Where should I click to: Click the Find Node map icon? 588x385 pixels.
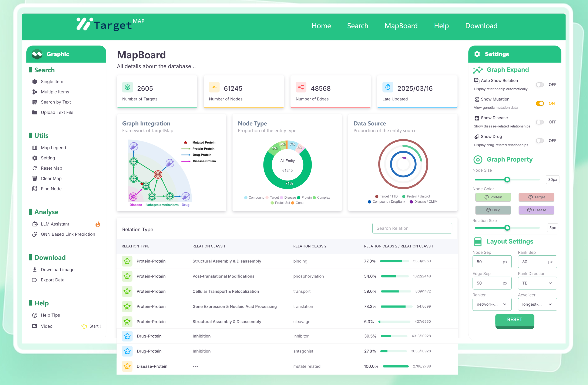pos(35,189)
